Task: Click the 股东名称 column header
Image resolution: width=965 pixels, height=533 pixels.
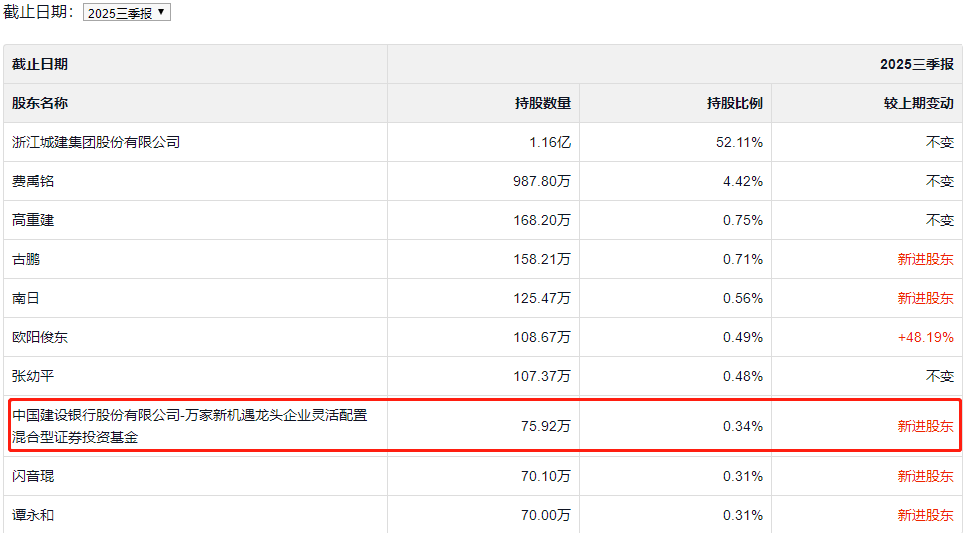Action: click(x=40, y=103)
